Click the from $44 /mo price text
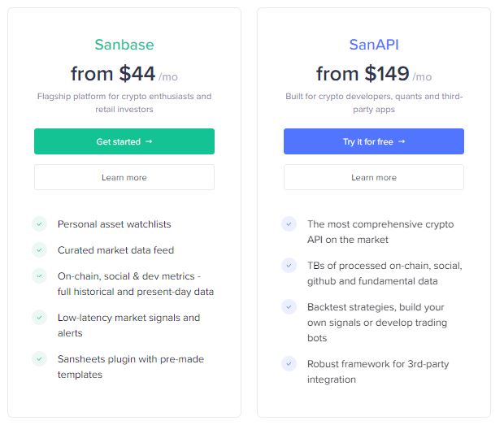504x425 pixels. point(124,74)
